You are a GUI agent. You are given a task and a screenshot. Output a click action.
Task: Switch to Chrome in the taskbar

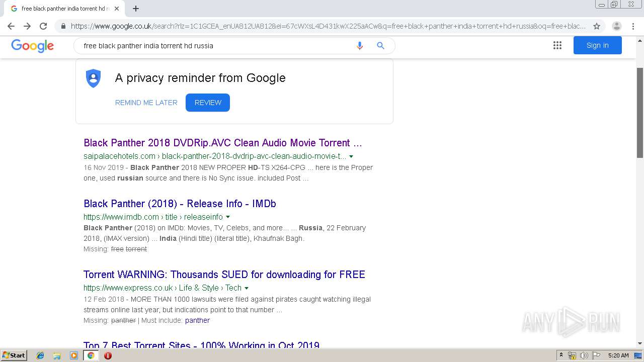pyautogui.click(x=91, y=355)
